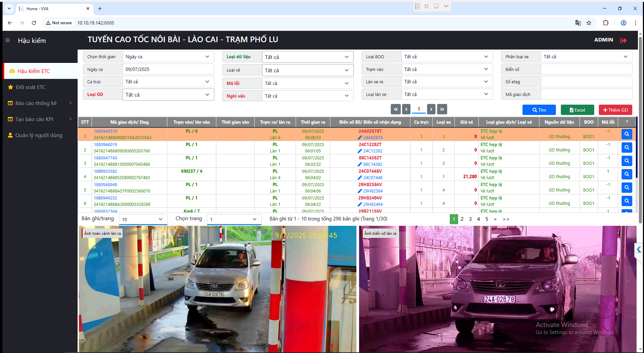
Task: Click the red logout icon next to ADMIN
Action: [623, 40]
